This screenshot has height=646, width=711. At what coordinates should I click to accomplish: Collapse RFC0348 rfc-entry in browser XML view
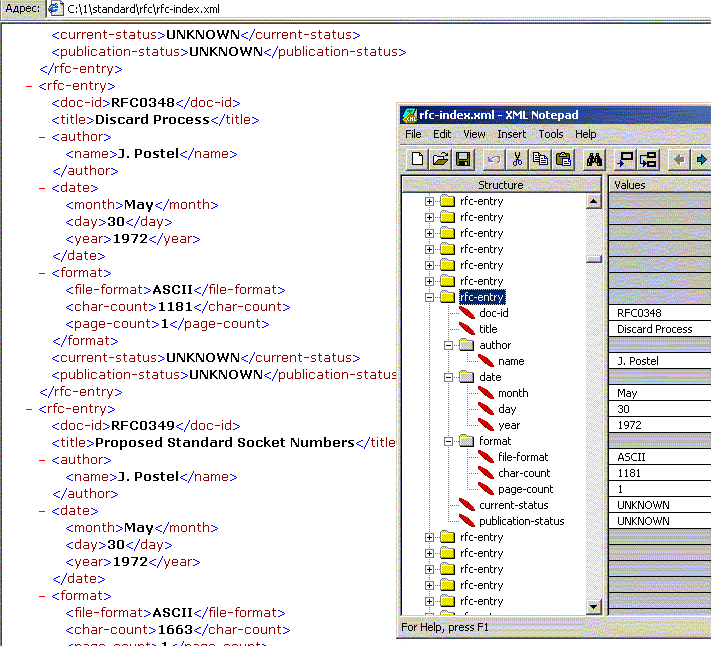click(29, 86)
